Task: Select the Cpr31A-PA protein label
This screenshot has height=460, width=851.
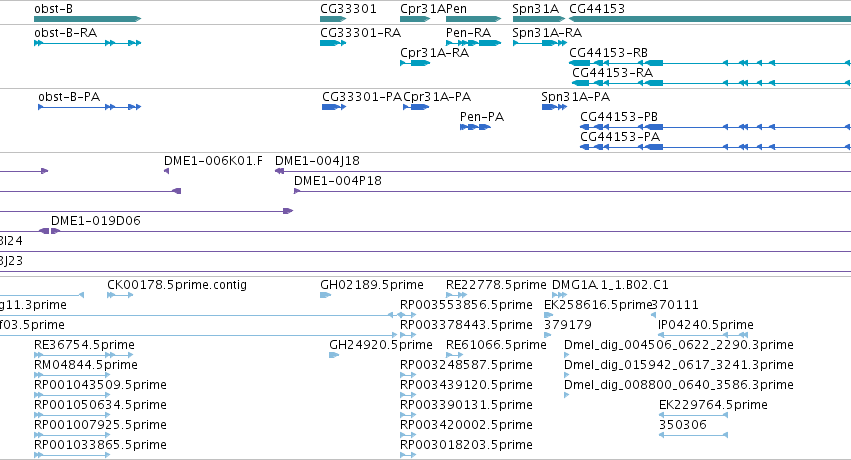Action: 437,97
